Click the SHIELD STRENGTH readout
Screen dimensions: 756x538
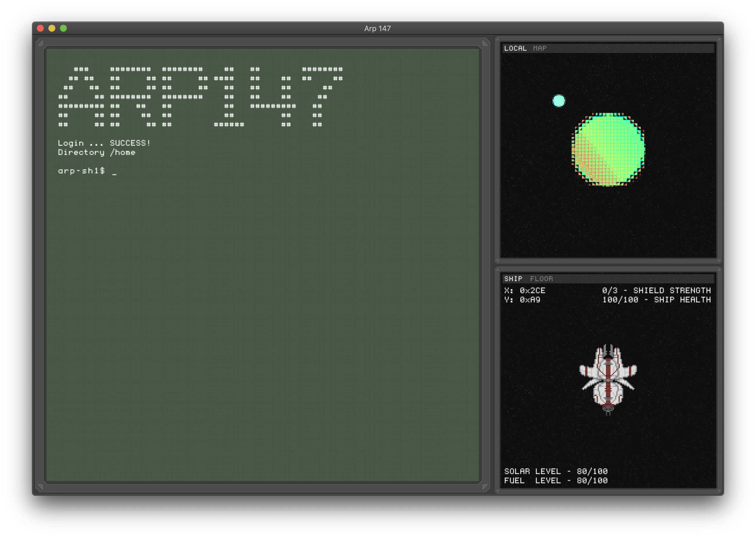tap(656, 291)
